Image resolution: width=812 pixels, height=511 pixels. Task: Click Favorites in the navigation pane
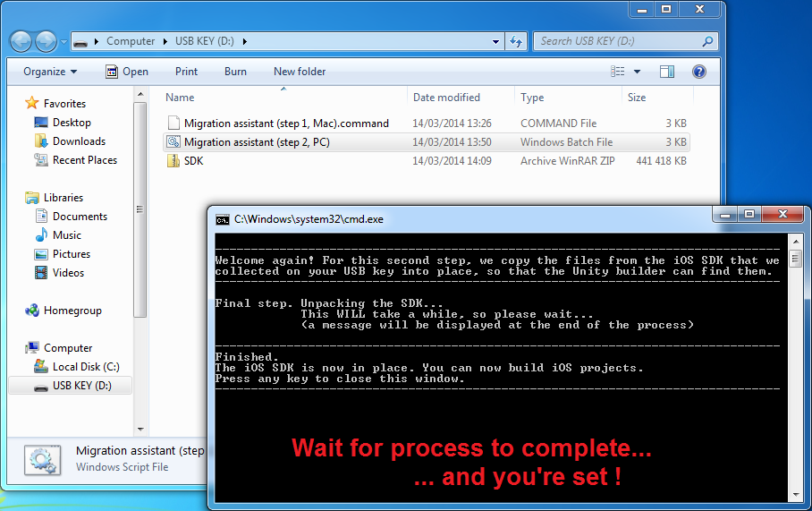click(64, 104)
